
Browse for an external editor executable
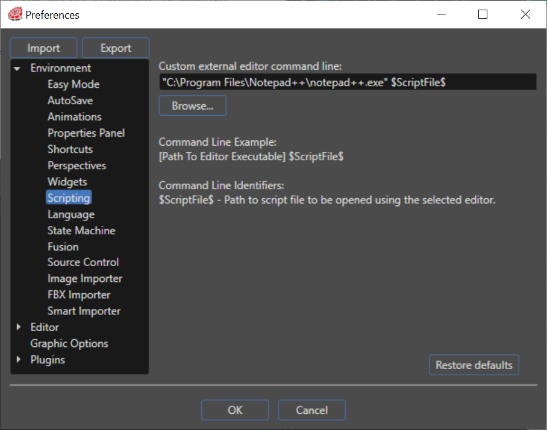[193, 106]
